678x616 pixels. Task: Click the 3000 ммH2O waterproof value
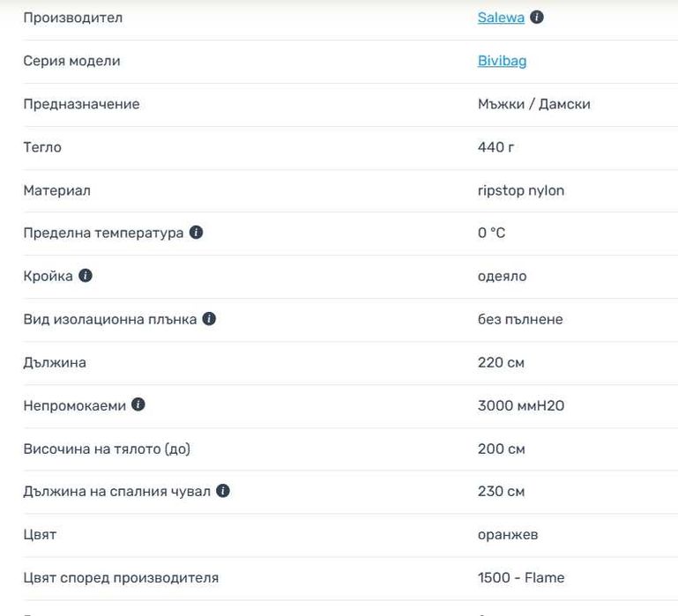(x=520, y=405)
